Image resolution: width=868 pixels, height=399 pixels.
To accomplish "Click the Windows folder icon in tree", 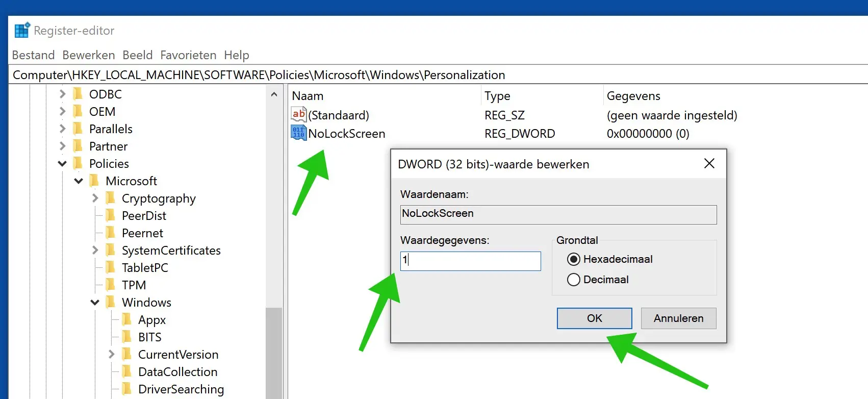I will tap(111, 302).
